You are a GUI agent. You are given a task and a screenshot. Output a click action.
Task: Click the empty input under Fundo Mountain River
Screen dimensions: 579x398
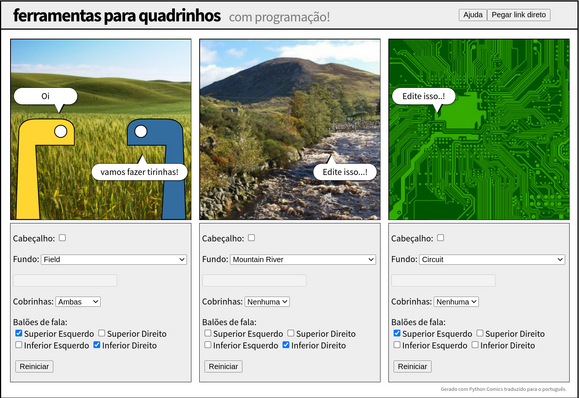254,281
